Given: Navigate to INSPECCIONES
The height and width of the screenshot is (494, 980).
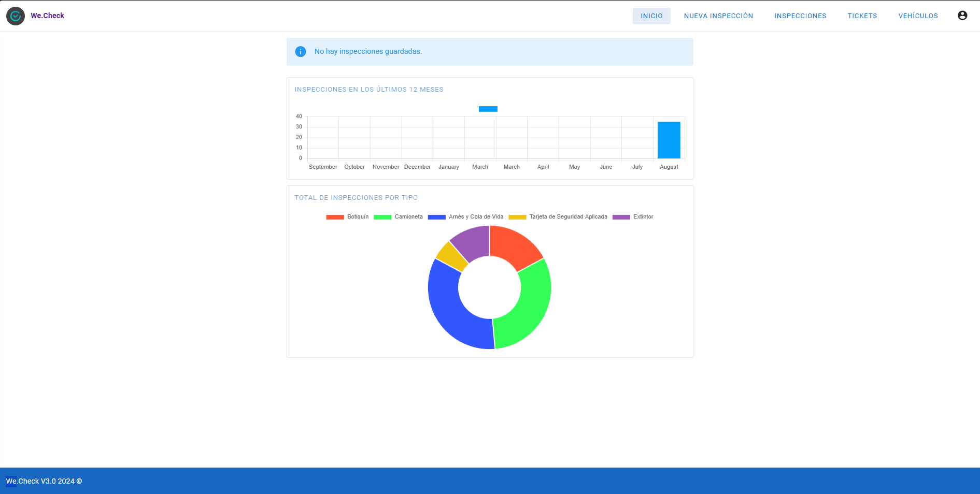Looking at the screenshot, I should [x=800, y=16].
